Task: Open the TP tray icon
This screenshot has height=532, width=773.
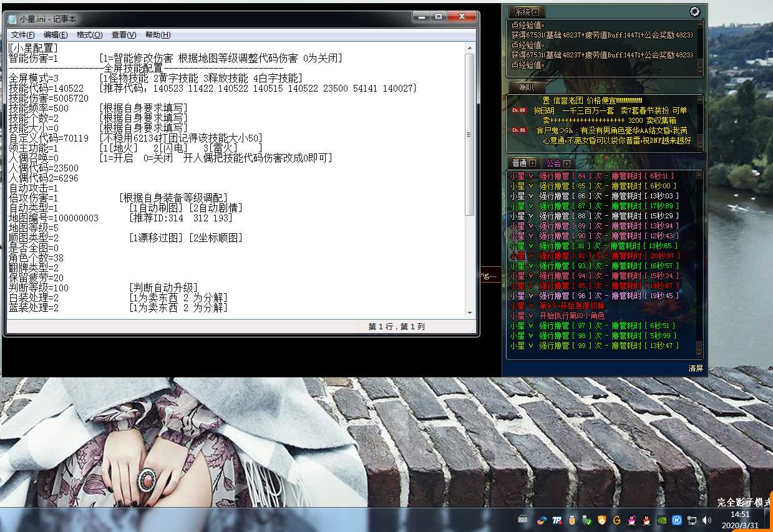Action: [x=557, y=520]
